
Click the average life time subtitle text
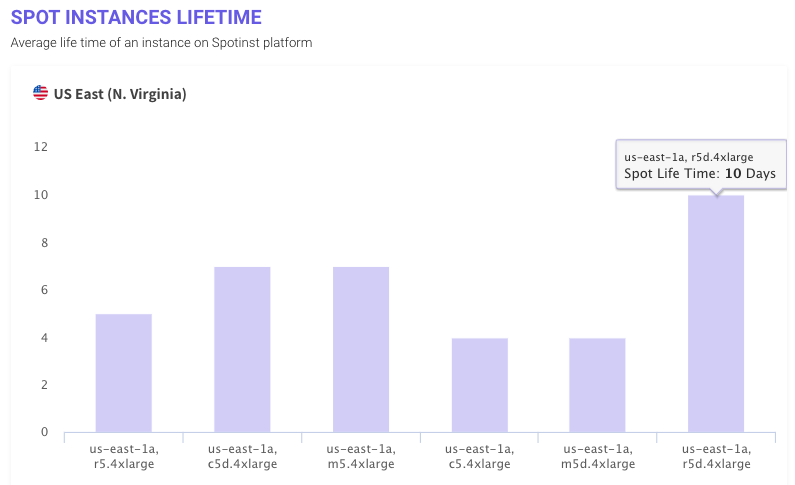(x=161, y=43)
